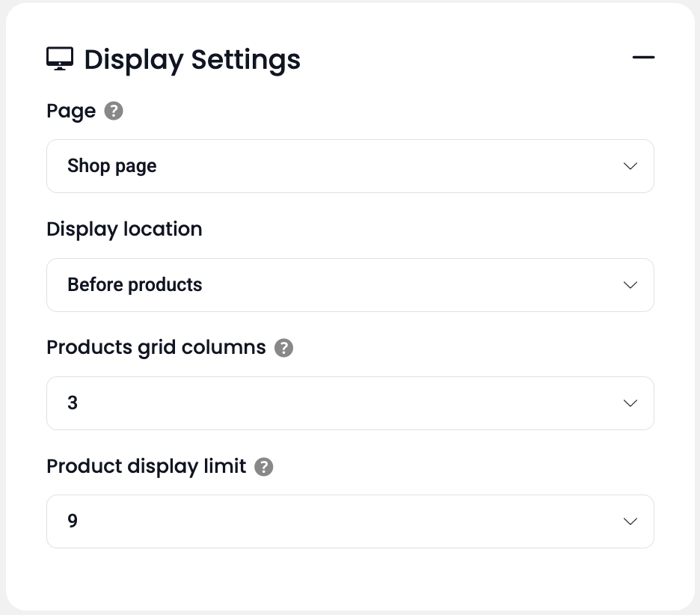Select the 'Before products' value text
The image size is (700, 615).
(135, 285)
